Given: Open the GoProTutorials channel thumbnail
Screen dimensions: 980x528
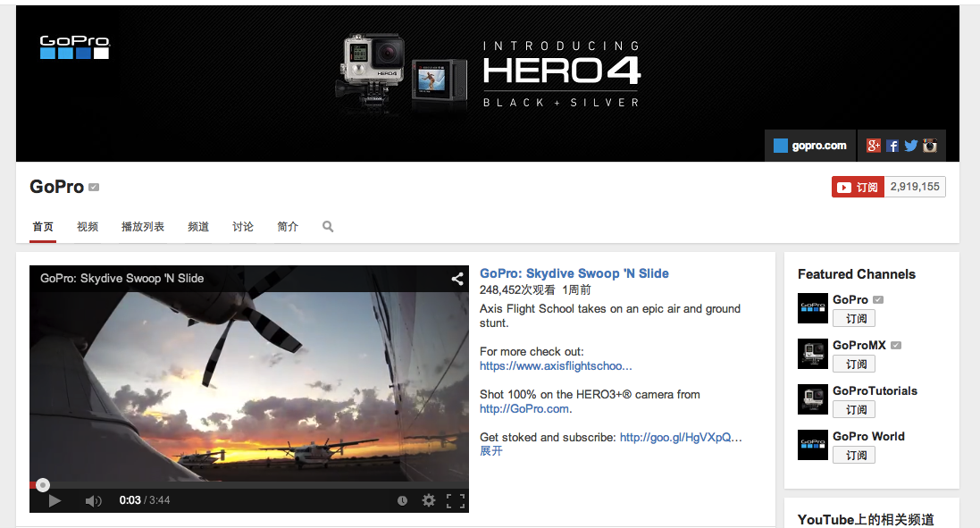Looking at the screenshot, I should [x=813, y=398].
